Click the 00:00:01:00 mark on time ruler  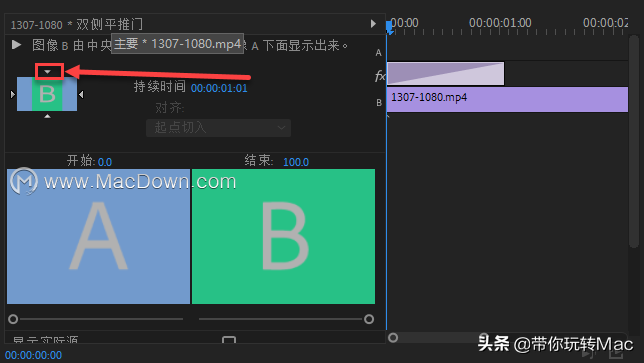pyautogui.click(x=500, y=23)
